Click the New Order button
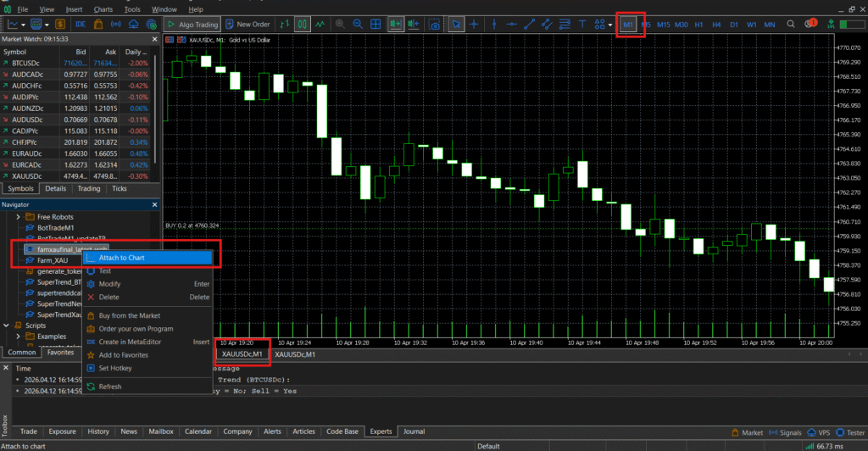Screen dimensions: 868x451 click(247, 25)
